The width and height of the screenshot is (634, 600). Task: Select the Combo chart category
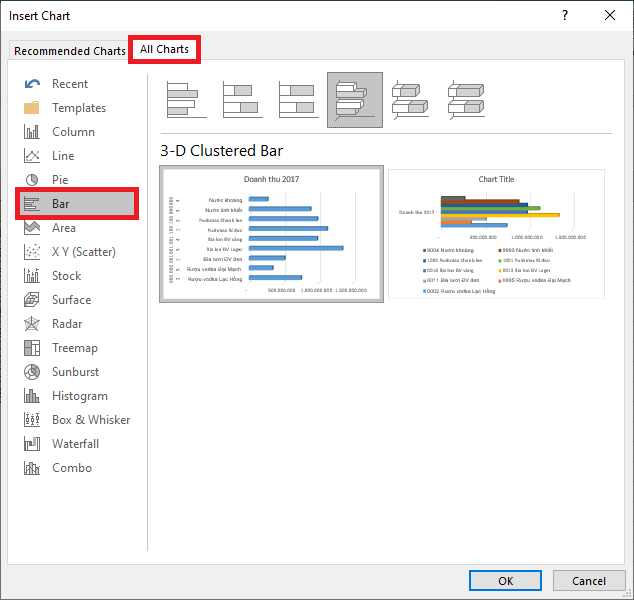coord(71,468)
